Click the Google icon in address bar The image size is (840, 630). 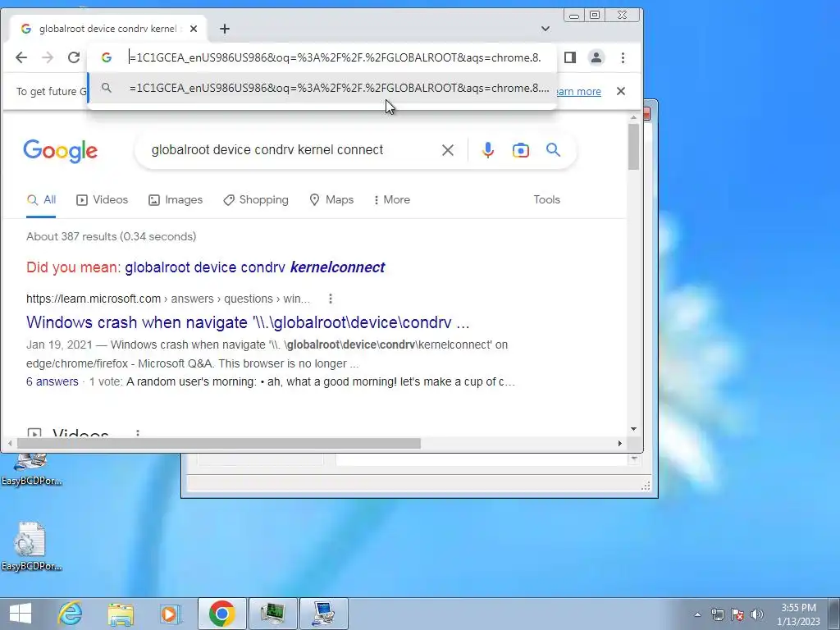point(107,57)
